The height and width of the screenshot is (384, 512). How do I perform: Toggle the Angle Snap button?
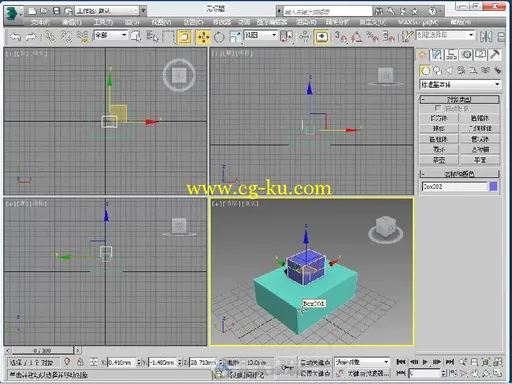click(x=356, y=37)
